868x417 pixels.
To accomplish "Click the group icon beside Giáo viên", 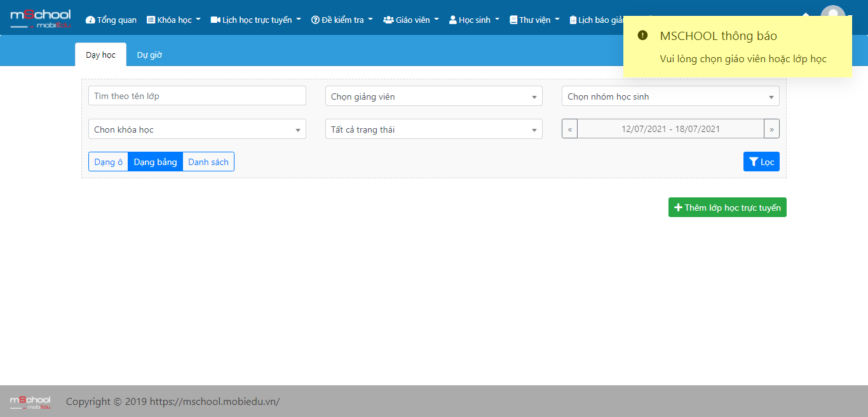I will (388, 20).
